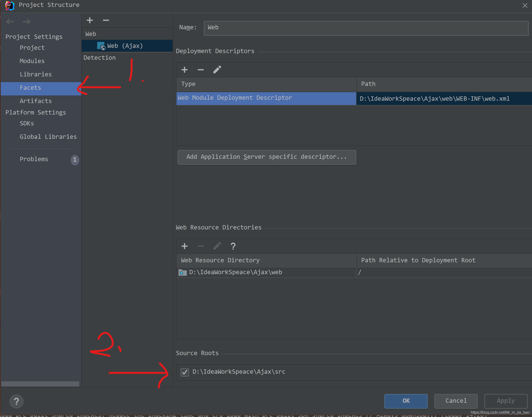Click the remove facet minus icon
This screenshot has height=417, width=532.
click(x=106, y=20)
